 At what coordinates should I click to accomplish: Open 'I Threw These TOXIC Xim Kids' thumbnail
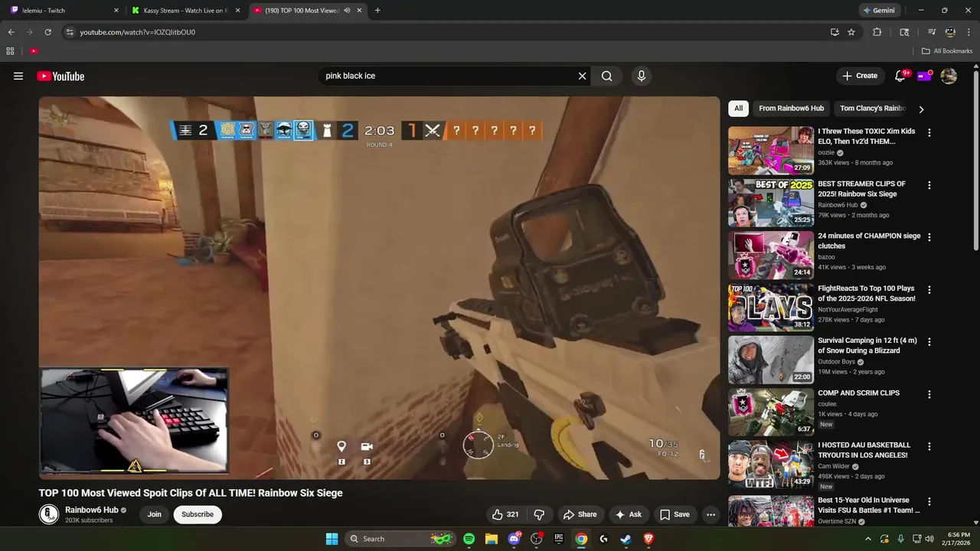click(771, 151)
